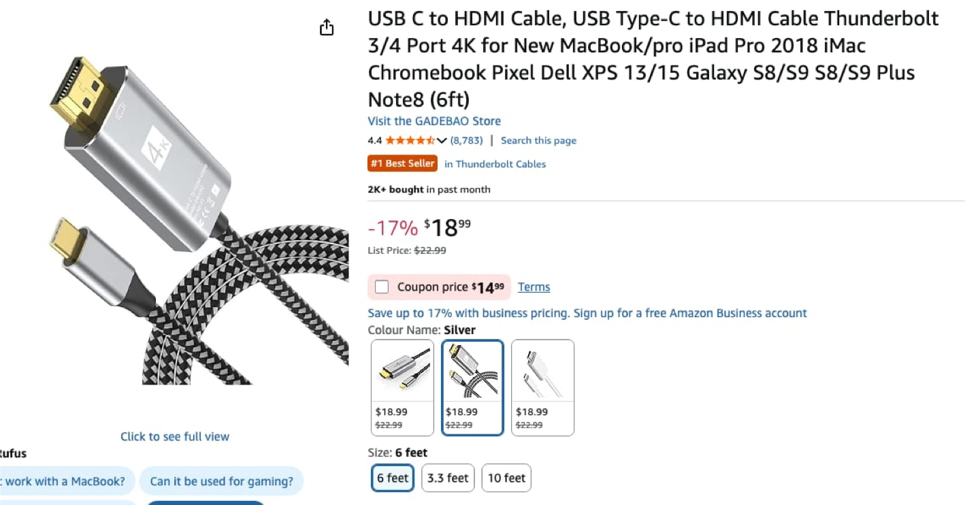
Task: Open the Thunderbolt Cables category link
Action: pos(495,164)
